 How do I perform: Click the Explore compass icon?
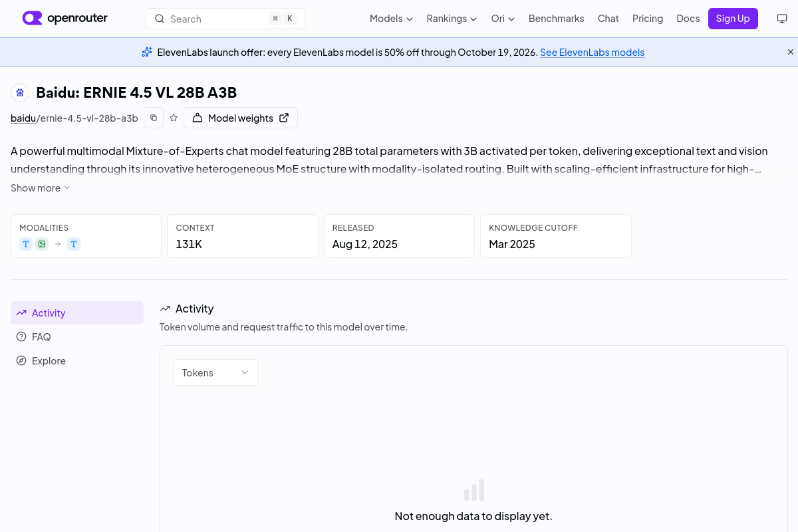21,360
